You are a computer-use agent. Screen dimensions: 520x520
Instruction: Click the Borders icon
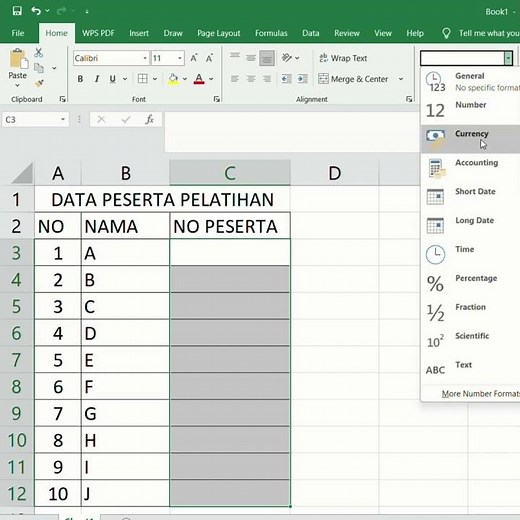143,79
